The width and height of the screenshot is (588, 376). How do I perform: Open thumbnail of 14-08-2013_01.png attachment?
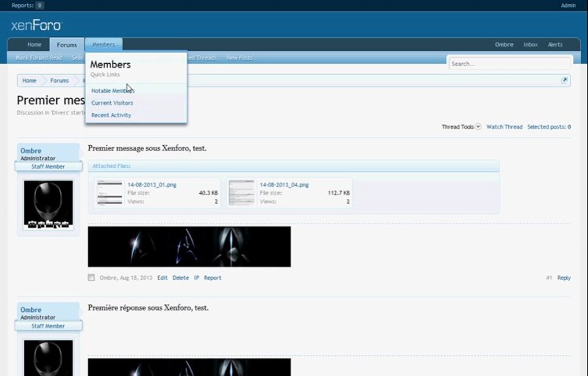tap(110, 193)
